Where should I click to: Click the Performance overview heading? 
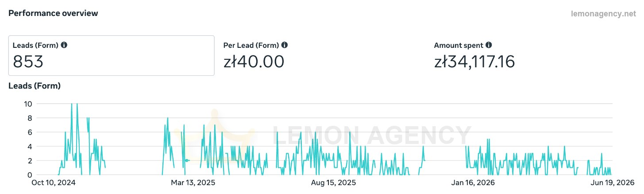(x=53, y=13)
